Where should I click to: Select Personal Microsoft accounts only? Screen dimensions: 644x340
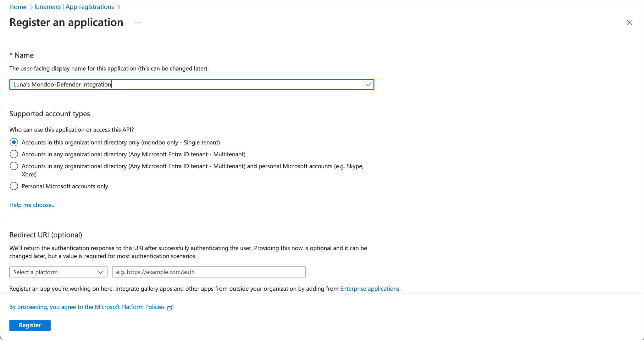click(14, 186)
